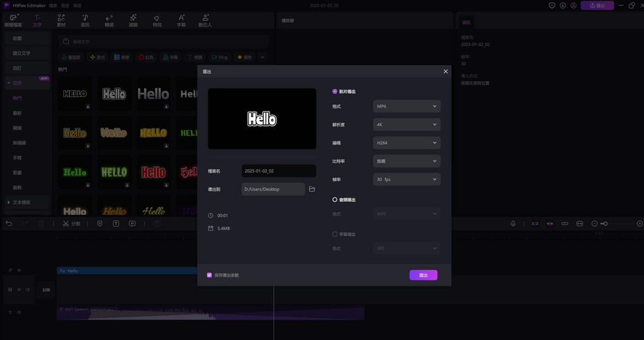Select the 影片導出 video export radio button
This screenshot has width=644, height=340.
pos(335,91)
